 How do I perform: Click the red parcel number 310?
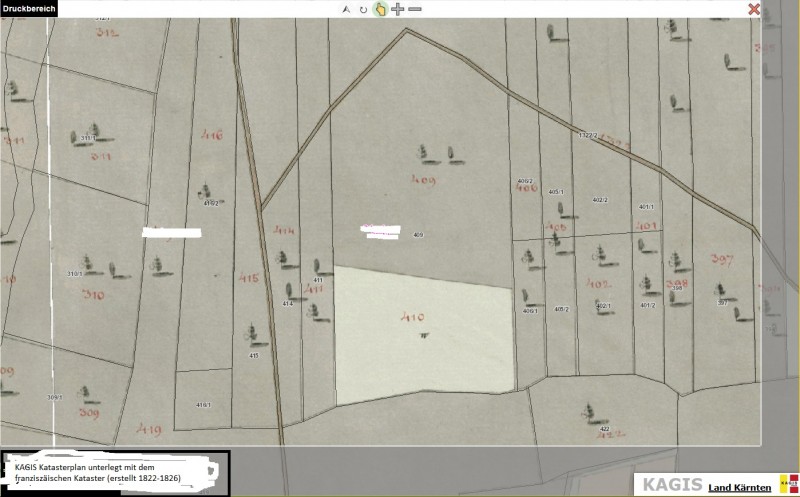tap(93, 295)
